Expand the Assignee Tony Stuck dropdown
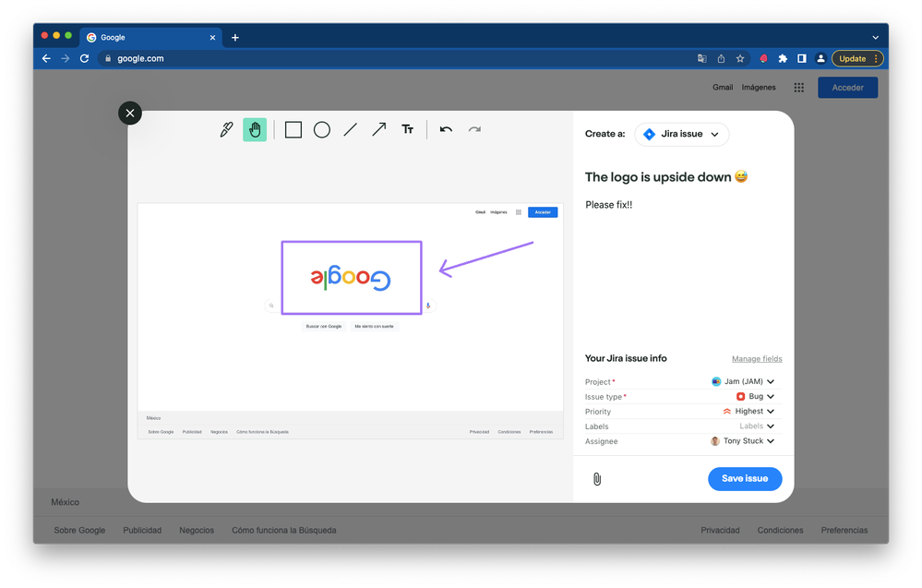Screen dimensions: 922x588 click(x=743, y=441)
